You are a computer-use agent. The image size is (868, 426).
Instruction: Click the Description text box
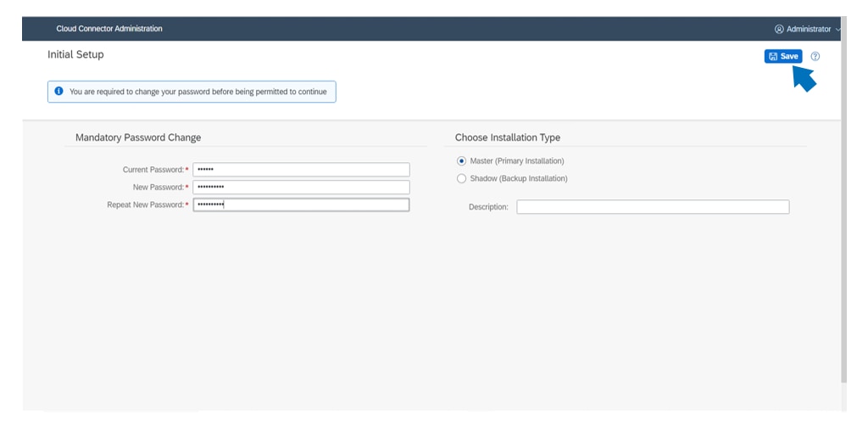click(x=653, y=207)
